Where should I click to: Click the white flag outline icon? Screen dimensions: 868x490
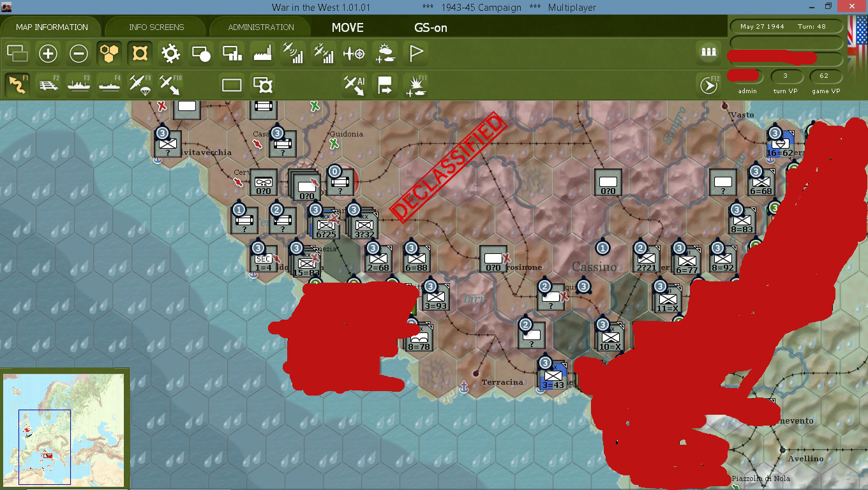tap(415, 54)
